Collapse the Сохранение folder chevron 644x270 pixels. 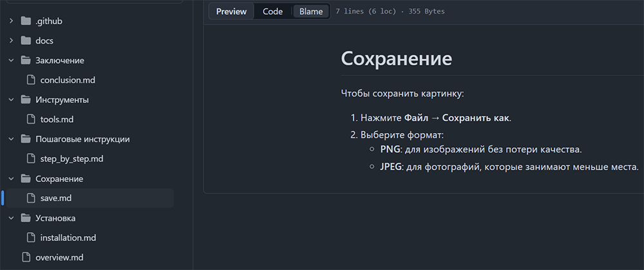12,179
